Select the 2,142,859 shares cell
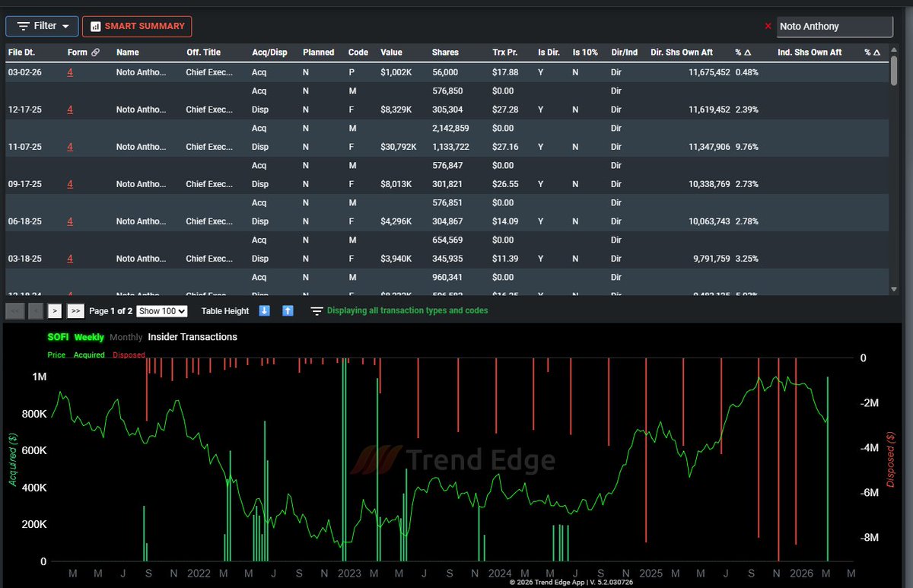The width and height of the screenshot is (913, 588). [x=450, y=128]
